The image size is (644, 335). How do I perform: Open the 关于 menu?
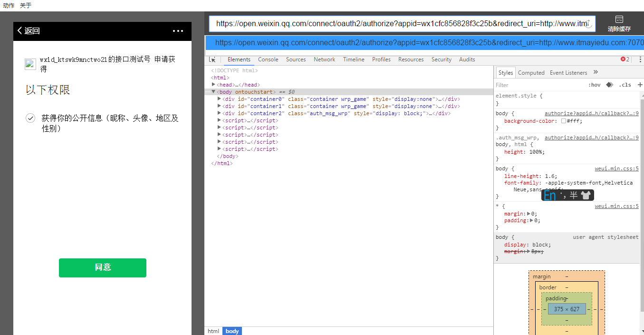point(26,6)
